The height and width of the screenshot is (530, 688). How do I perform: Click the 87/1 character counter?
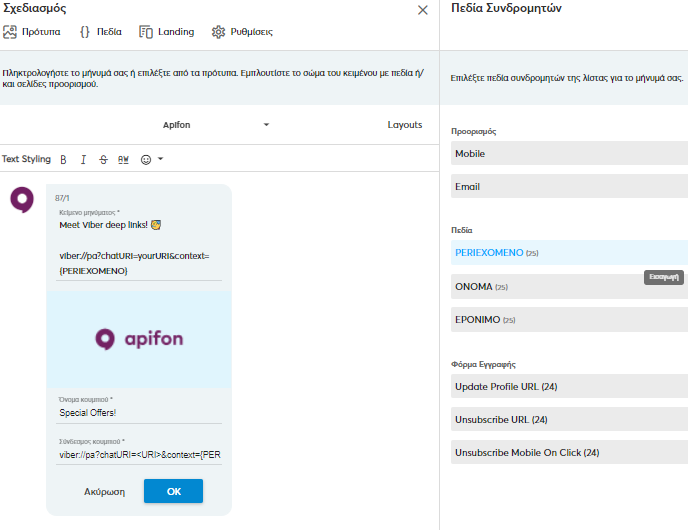click(x=62, y=198)
